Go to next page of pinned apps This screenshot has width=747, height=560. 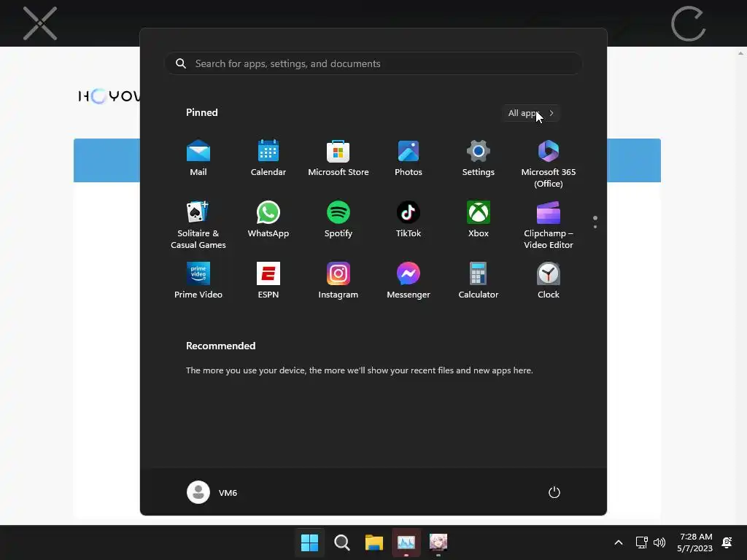(x=595, y=226)
